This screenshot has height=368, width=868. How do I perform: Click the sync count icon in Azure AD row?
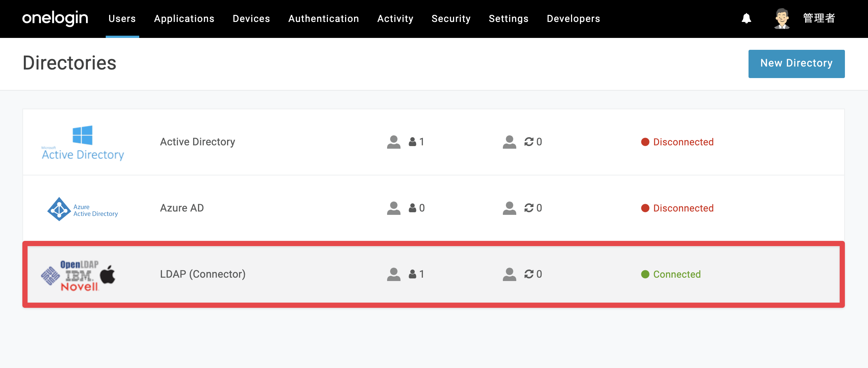click(x=529, y=208)
